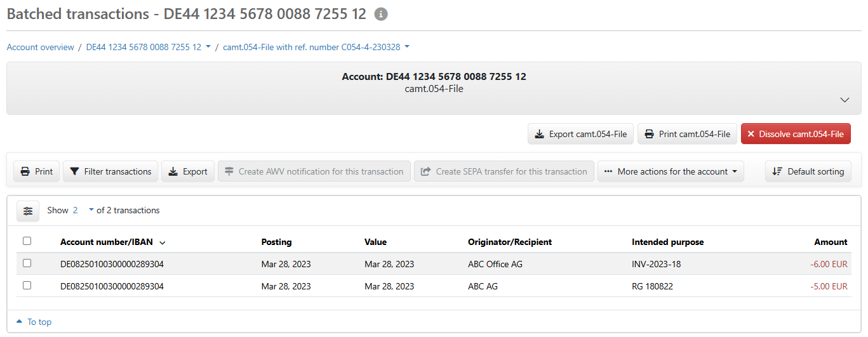Open table column settings sliders icon
868x337 pixels.
click(x=28, y=211)
